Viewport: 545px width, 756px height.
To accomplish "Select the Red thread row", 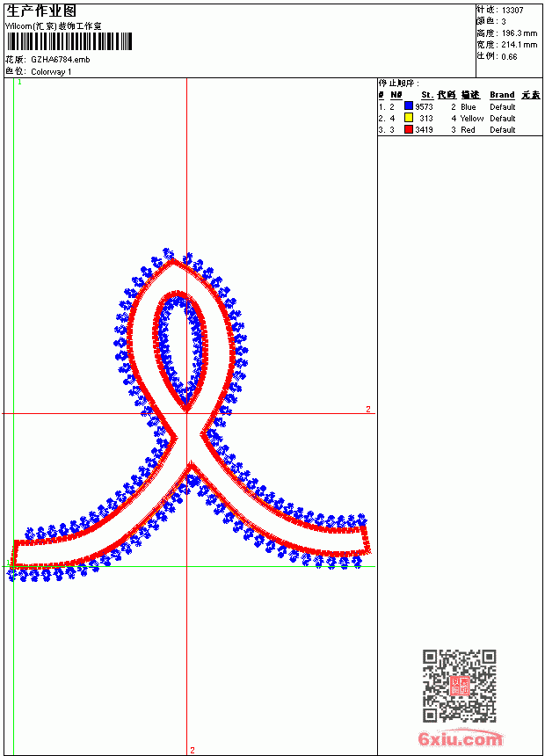I will pyautogui.click(x=460, y=130).
